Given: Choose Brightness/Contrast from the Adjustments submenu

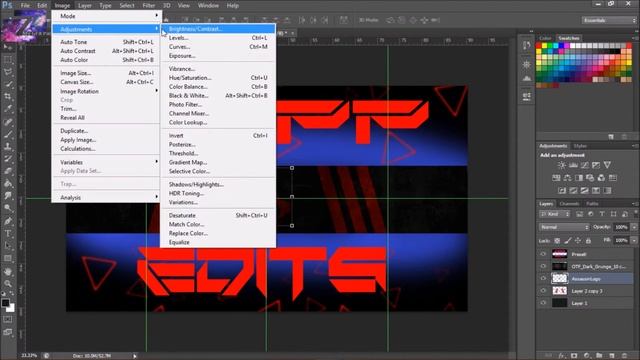Looking at the screenshot, I should [218, 29].
